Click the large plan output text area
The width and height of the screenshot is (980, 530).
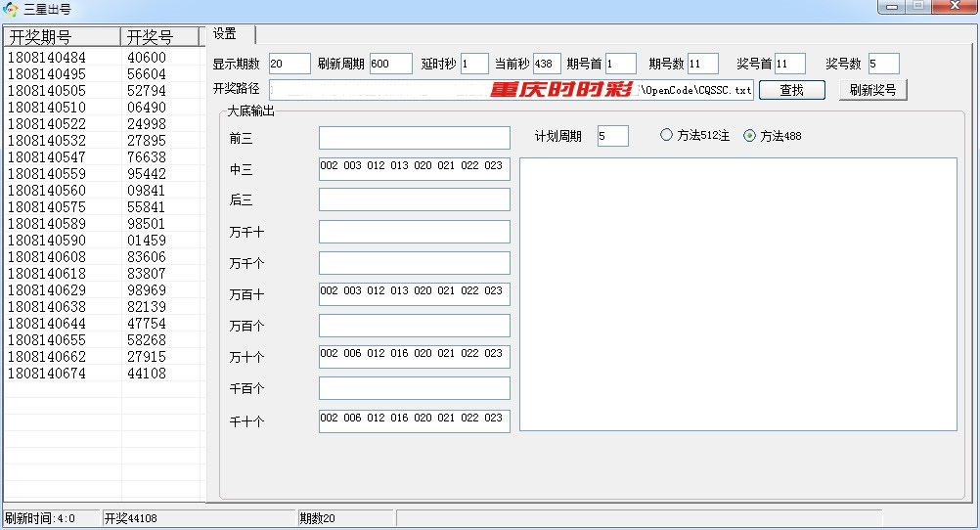point(737,293)
